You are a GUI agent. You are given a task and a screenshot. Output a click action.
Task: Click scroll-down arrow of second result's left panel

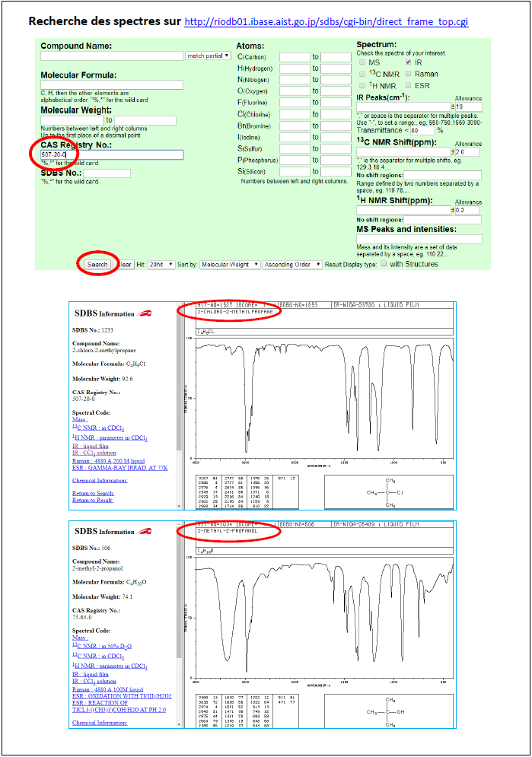[180, 724]
